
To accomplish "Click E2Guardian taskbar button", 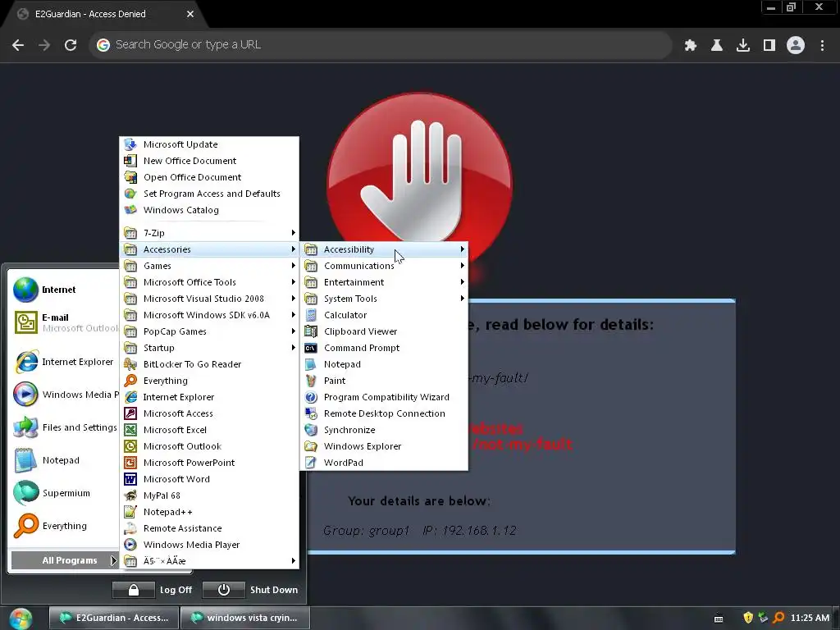I will click(x=114, y=618).
